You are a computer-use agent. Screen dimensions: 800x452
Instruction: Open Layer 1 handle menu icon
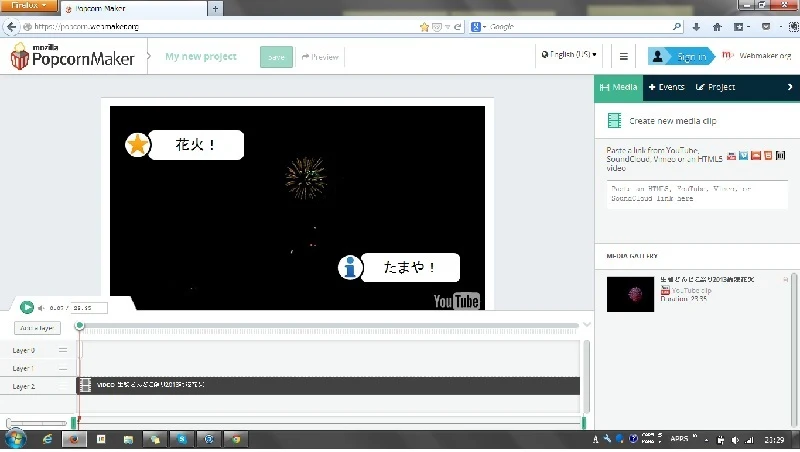[63, 368]
